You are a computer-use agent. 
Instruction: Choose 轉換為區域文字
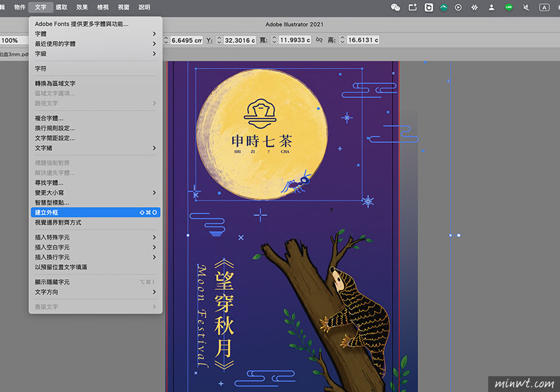tap(96, 84)
